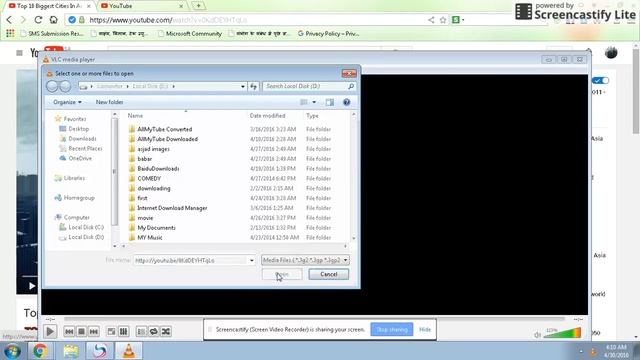Open the Media Files type dropdown
The width and height of the screenshot is (640, 360).
click(x=305, y=260)
